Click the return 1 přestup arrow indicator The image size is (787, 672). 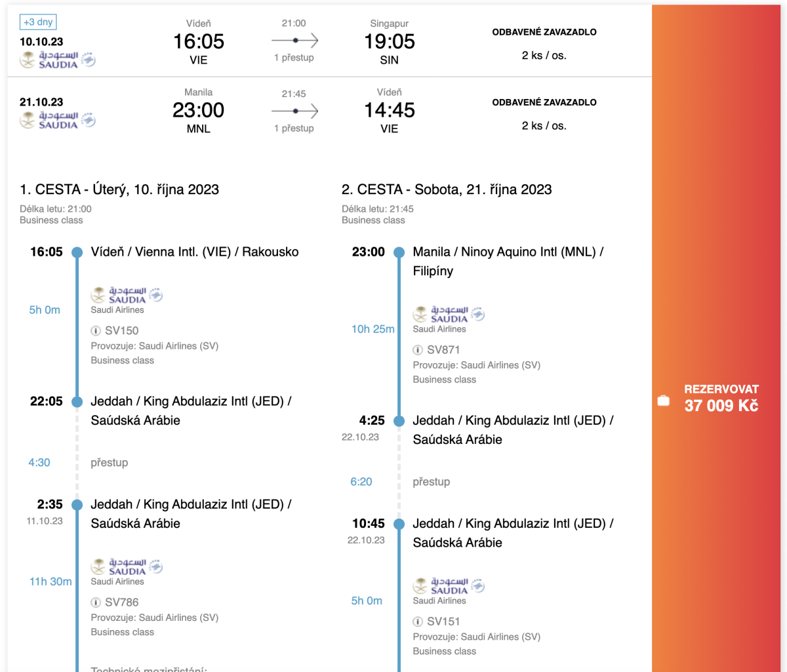294,111
